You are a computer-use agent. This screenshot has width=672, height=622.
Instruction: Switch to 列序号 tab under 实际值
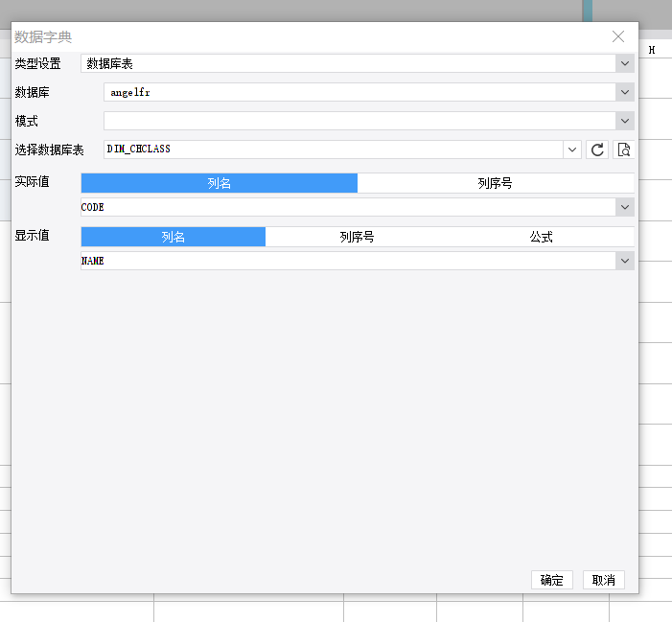[x=496, y=183]
